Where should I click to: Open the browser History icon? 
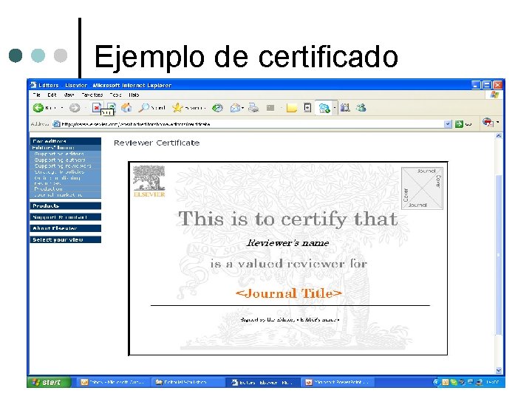pos(217,108)
